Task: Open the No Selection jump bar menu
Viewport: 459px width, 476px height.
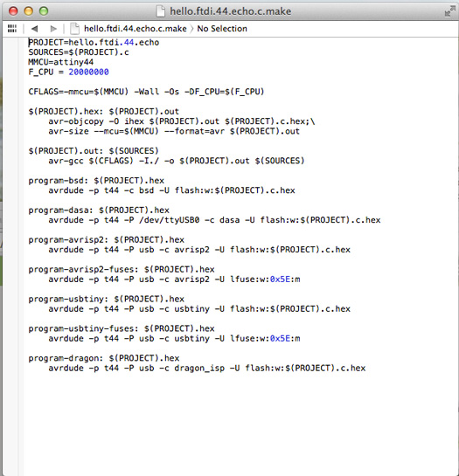Action: click(222, 29)
